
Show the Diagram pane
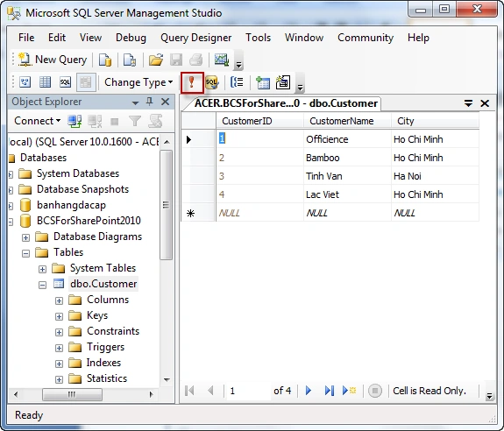[x=25, y=82]
